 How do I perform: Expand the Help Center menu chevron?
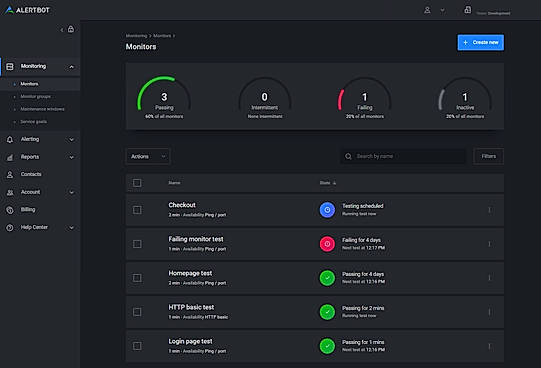(x=71, y=228)
